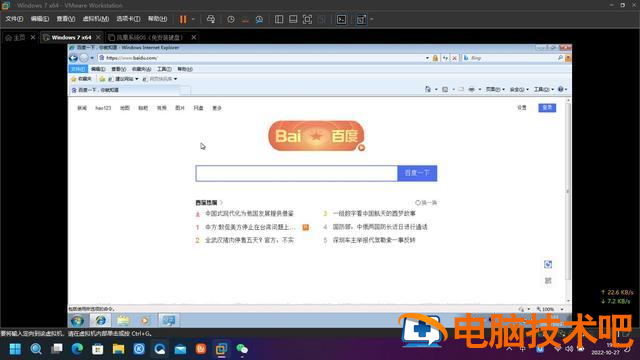The image size is (640, 360).
Task: Open the 更多 link in Baidu navigation
Action: pyautogui.click(x=217, y=108)
